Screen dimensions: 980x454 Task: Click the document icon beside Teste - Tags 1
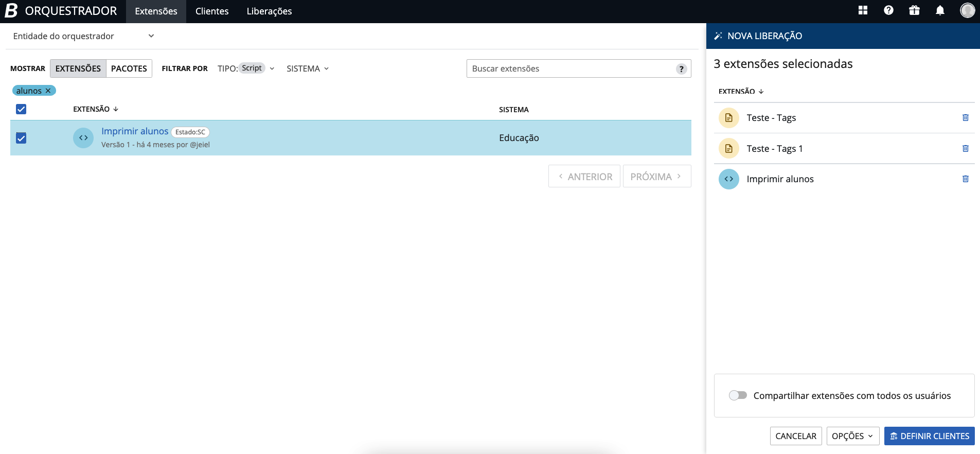728,149
